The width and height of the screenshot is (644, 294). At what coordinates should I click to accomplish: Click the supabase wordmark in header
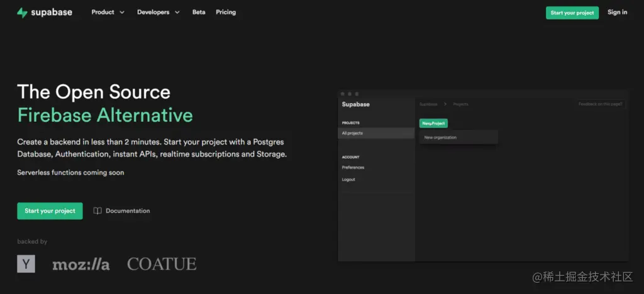point(52,13)
